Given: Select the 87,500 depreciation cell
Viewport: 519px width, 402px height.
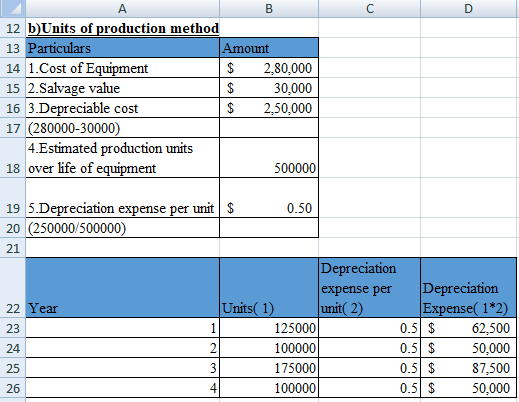Looking at the screenshot, I should coord(468,368).
